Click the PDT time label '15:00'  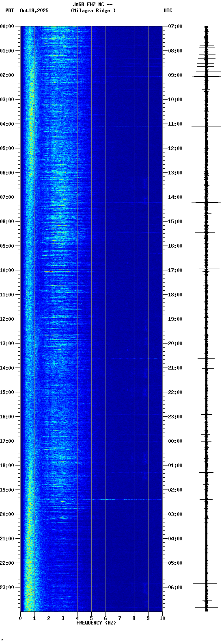pyautogui.click(x=7, y=392)
